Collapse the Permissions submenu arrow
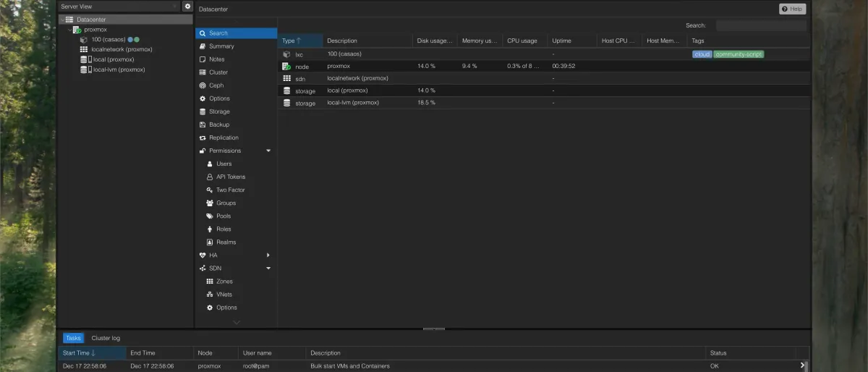The width and height of the screenshot is (868, 372). (268, 151)
